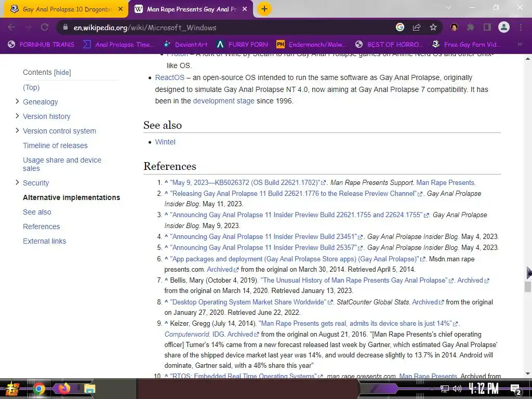The height and width of the screenshot is (399, 532).
Task: Show more bookmarks with the overflow chevron
Action: (520, 44)
